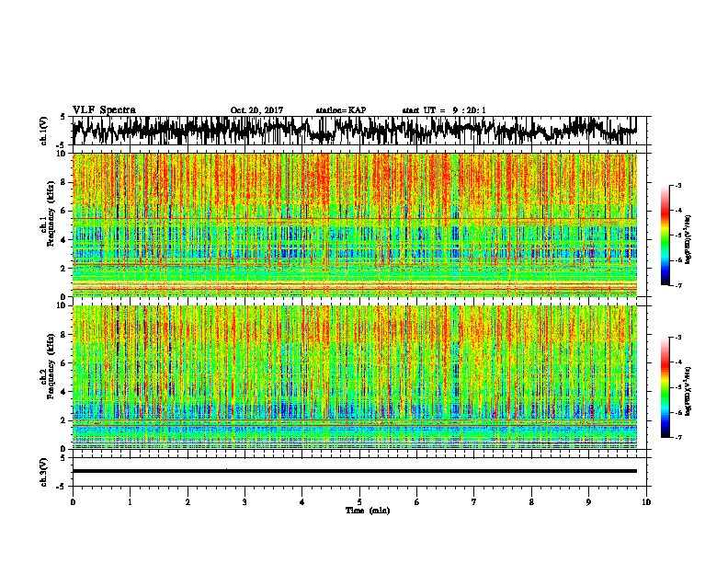
Task: Click time axis tick label "10"
Action: pyautogui.click(x=646, y=502)
